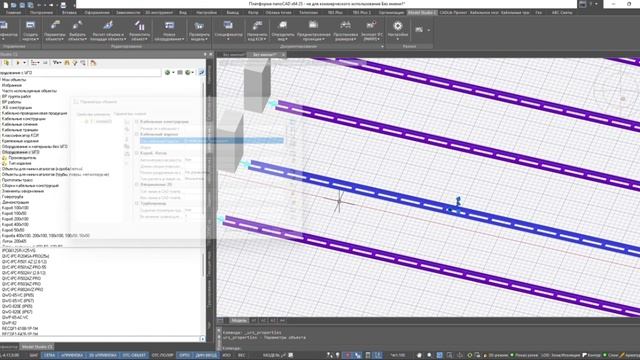Switch to Model Studio CS ribbon tab
This screenshot has height=360, width=640.
422,13
